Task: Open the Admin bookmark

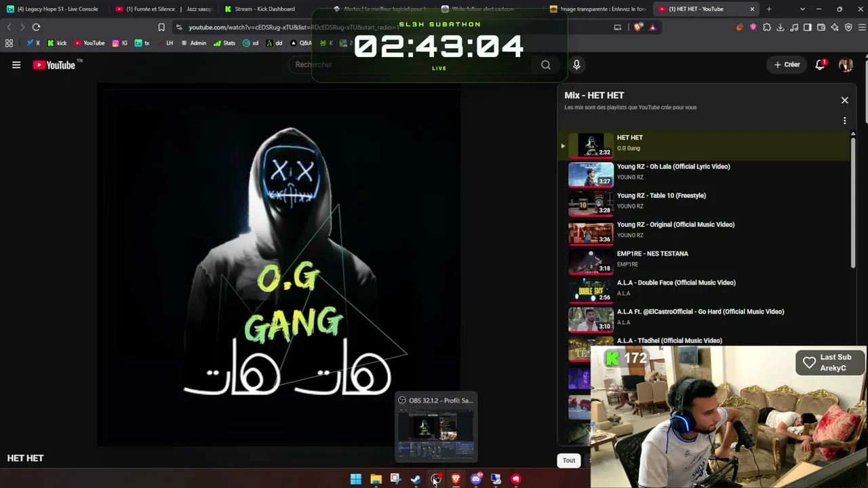Action: pos(193,43)
